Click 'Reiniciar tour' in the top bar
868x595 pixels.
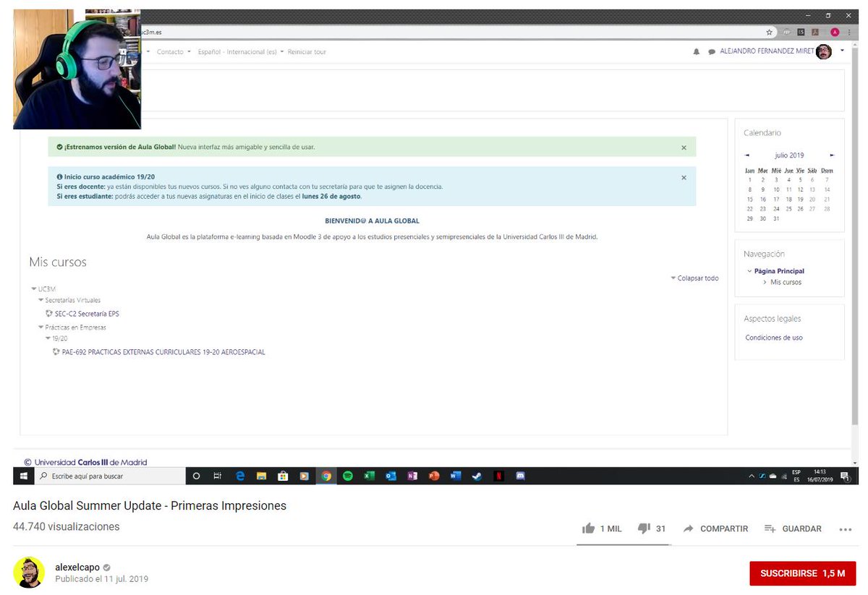307,52
